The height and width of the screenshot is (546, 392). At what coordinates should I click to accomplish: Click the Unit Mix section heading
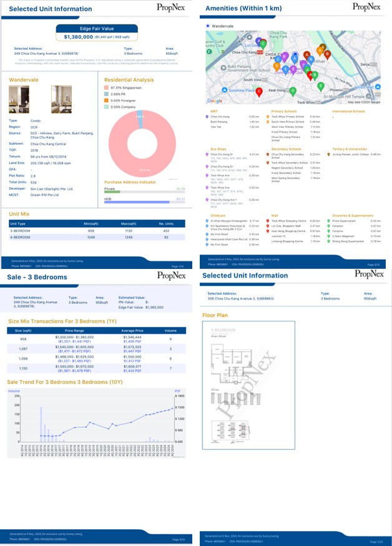tap(19, 214)
